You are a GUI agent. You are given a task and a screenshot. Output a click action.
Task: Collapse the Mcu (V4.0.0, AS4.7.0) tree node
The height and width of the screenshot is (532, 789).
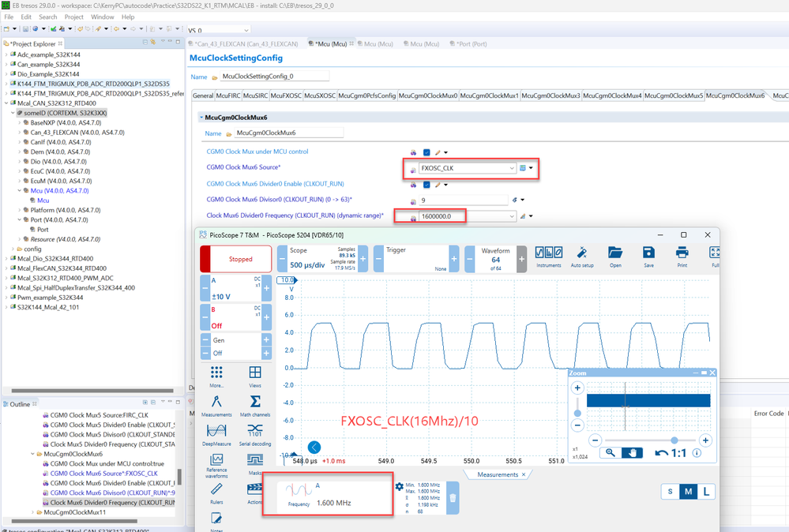tap(20, 190)
